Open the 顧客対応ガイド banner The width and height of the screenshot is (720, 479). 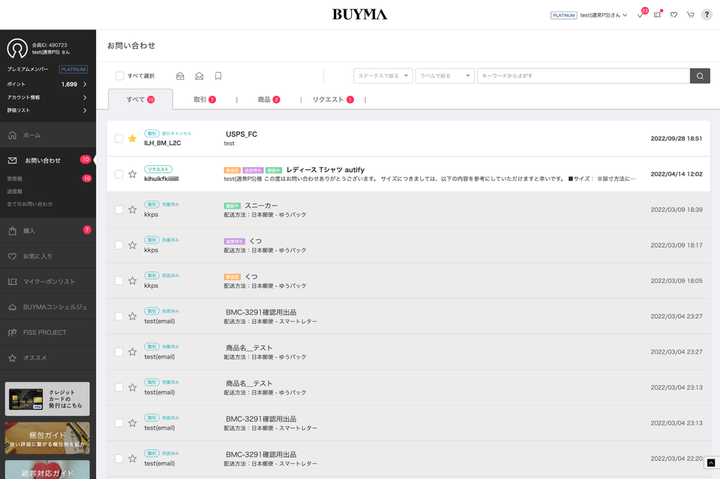pyautogui.click(x=47, y=470)
